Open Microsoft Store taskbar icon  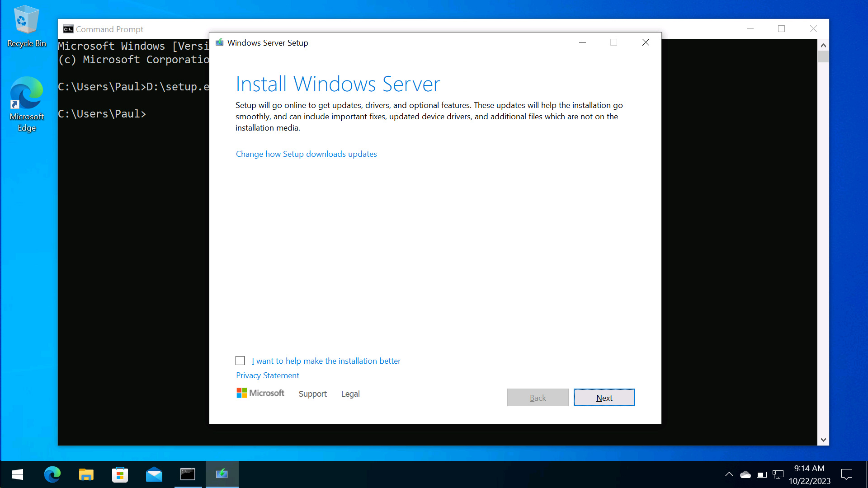(x=120, y=474)
